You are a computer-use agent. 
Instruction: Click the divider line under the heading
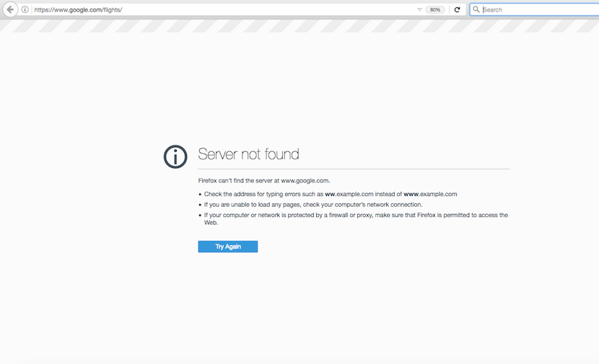(354, 169)
